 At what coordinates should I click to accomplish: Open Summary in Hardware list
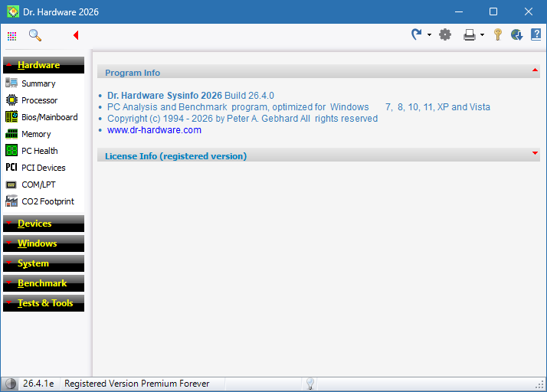[x=38, y=83]
